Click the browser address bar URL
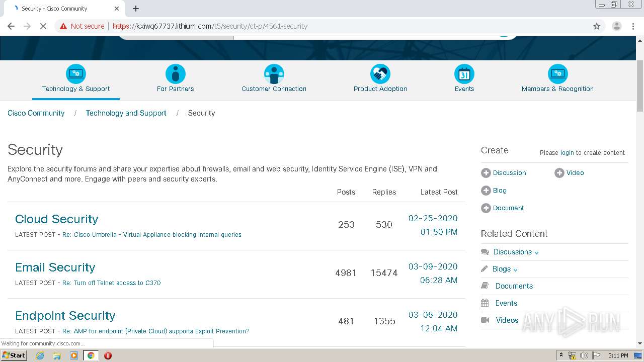The image size is (644, 362). pyautogui.click(x=210, y=26)
